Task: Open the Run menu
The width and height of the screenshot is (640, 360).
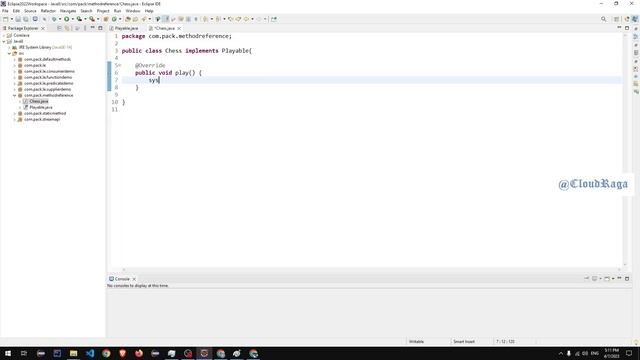Action: click(118, 11)
